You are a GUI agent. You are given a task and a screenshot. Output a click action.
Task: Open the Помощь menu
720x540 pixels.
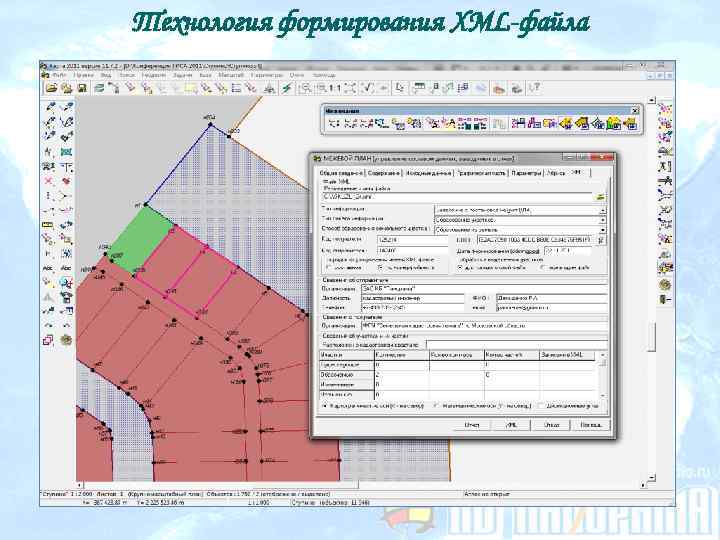[324, 75]
